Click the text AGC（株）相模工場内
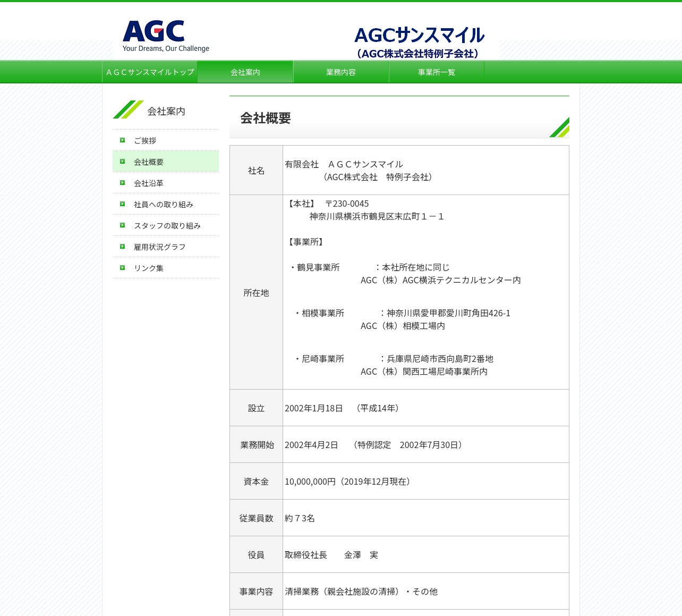Viewport: 682px width, 616px height. (x=403, y=326)
